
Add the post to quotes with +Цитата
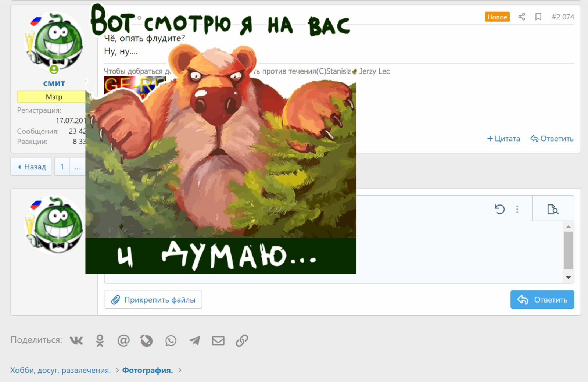(x=503, y=139)
